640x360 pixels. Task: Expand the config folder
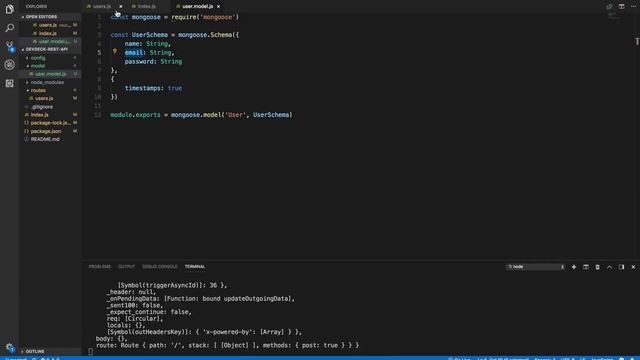[x=38, y=58]
